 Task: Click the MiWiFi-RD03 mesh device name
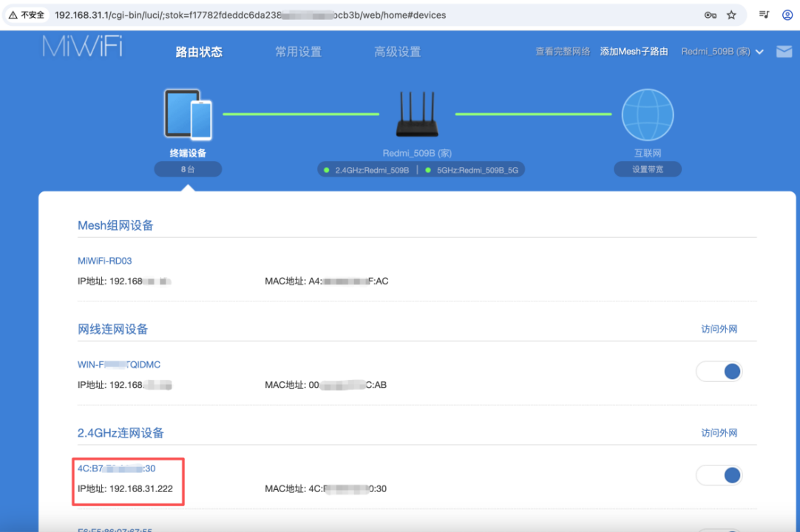click(x=105, y=261)
